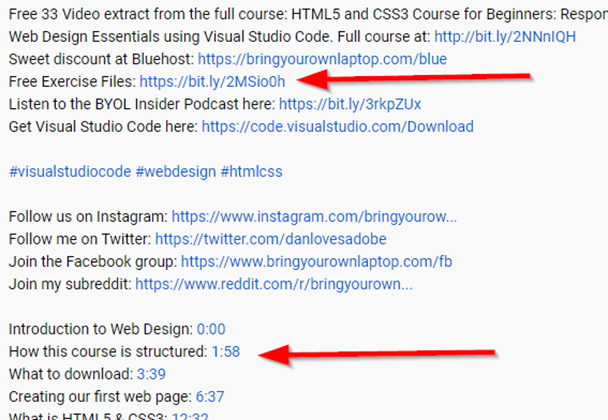Click the 'Free Exercise Files:' label text

[x=73, y=82]
